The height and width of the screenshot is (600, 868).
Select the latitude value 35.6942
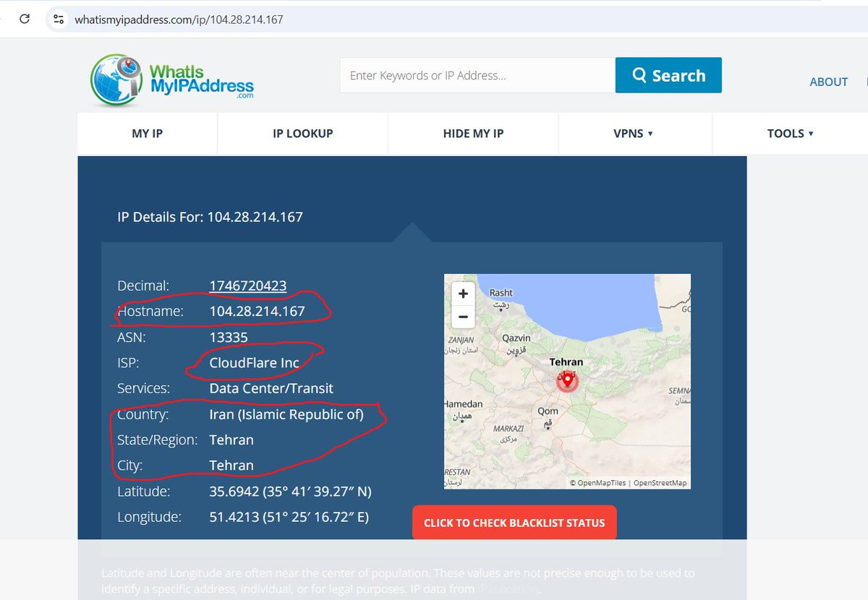click(x=290, y=492)
